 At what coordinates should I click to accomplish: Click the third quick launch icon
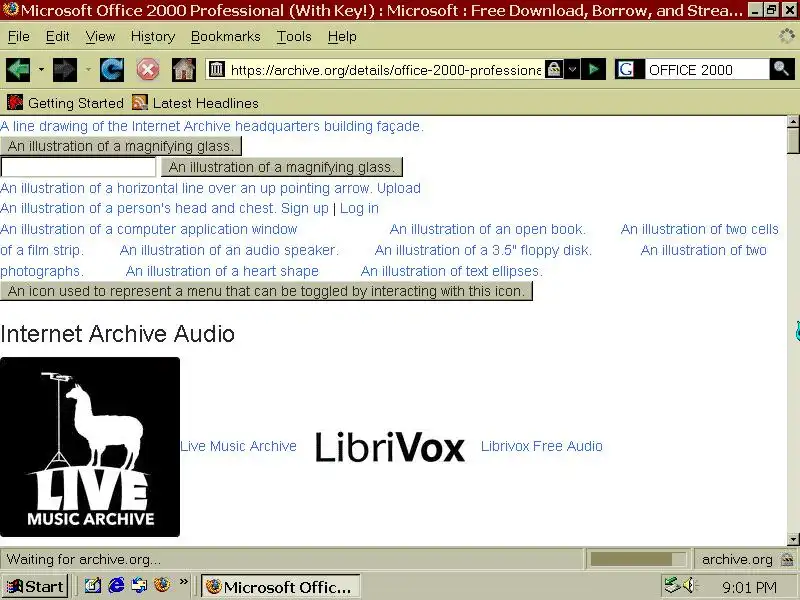click(139, 585)
